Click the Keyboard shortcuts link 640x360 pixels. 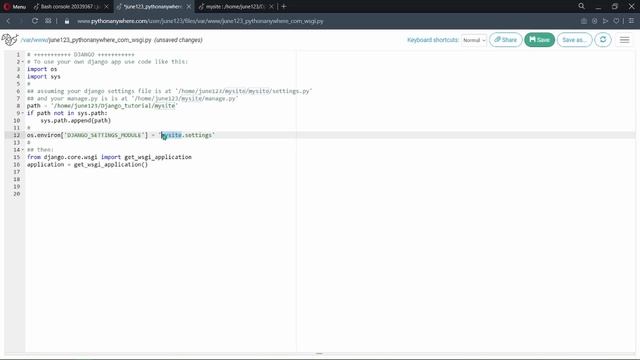(433, 40)
